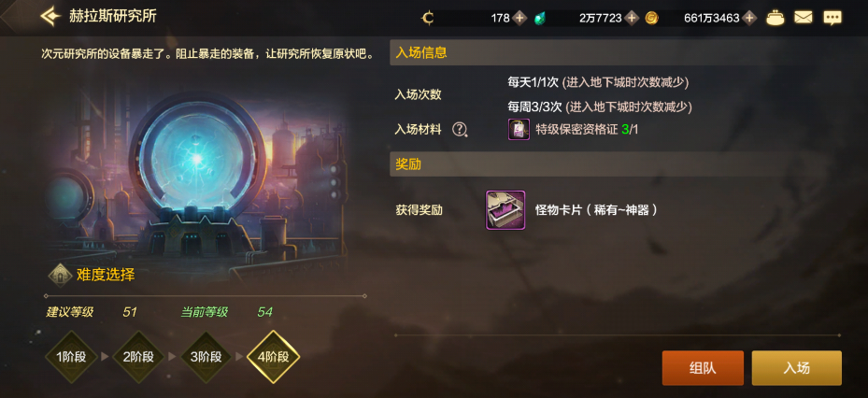The width and height of the screenshot is (868, 398).
Task: Click the 入场 enter button
Action: [797, 368]
